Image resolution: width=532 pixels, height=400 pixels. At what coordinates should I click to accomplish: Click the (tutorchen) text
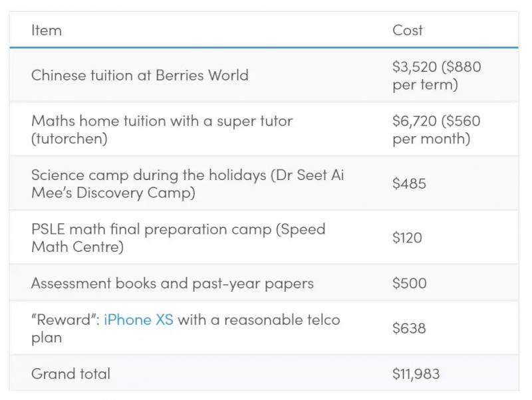pyautogui.click(x=69, y=139)
